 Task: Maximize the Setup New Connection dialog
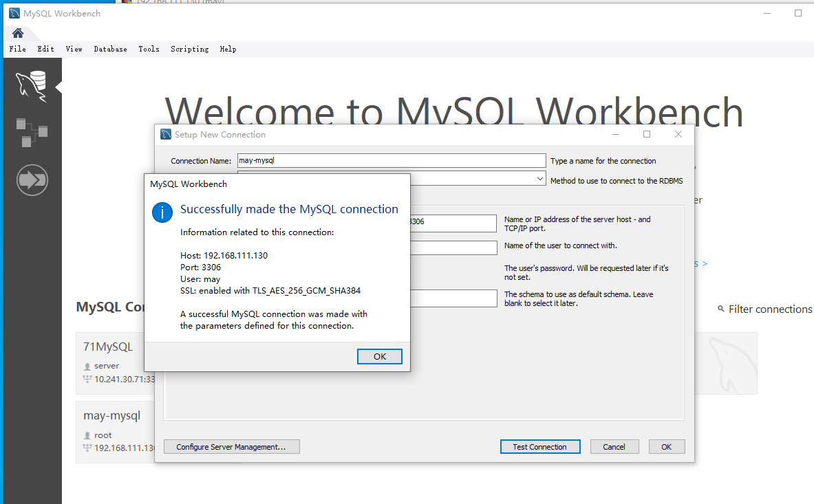tap(647, 134)
